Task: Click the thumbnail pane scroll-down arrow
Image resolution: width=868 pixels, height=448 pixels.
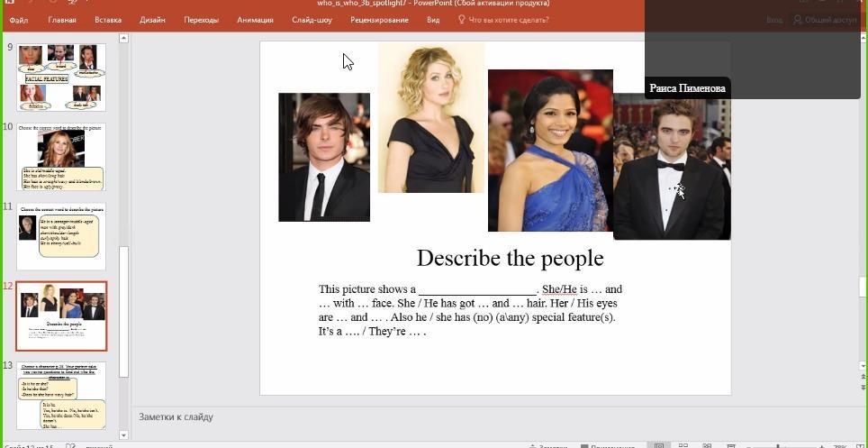Action: tap(123, 435)
